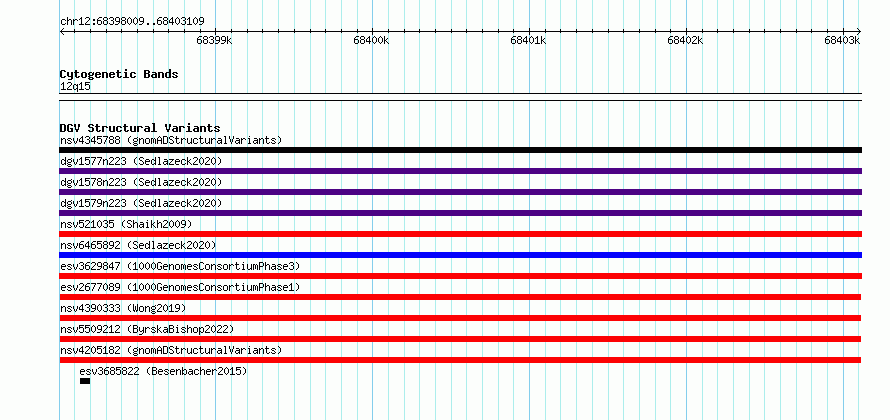Select the purple dgv1577n223 variant bar
Screen dimensions: 890x420
[x=461, y=171]
